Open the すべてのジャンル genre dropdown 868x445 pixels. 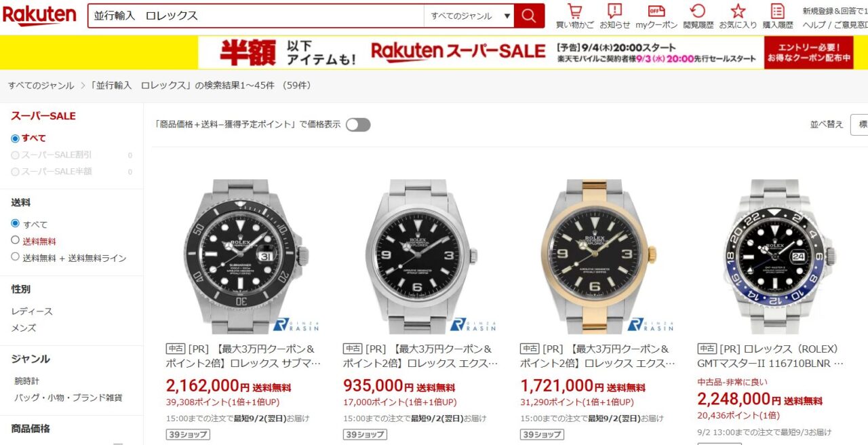pos(469,16)
